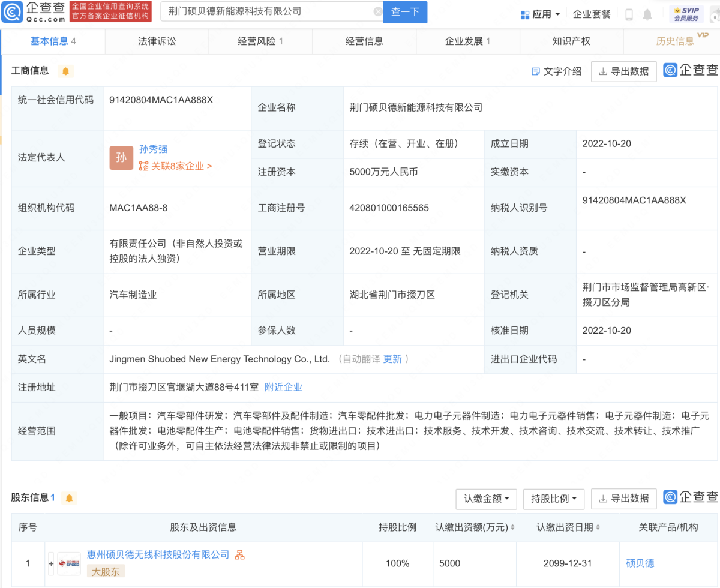Click the 硕贝德 company logo thumbnail in the shareholder row
Image resolution: width=720 pixels, height=588 pixels.
point(69,564)
